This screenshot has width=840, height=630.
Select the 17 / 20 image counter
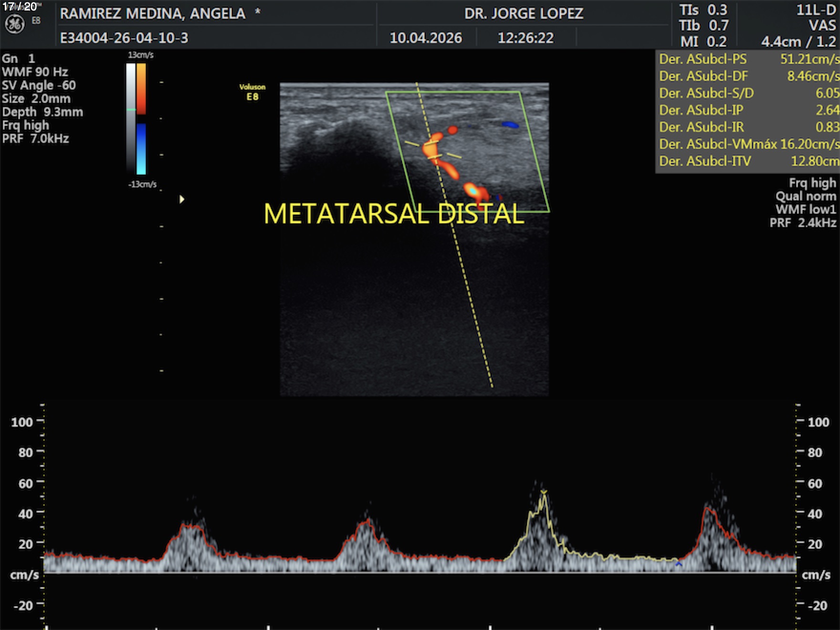20,7
